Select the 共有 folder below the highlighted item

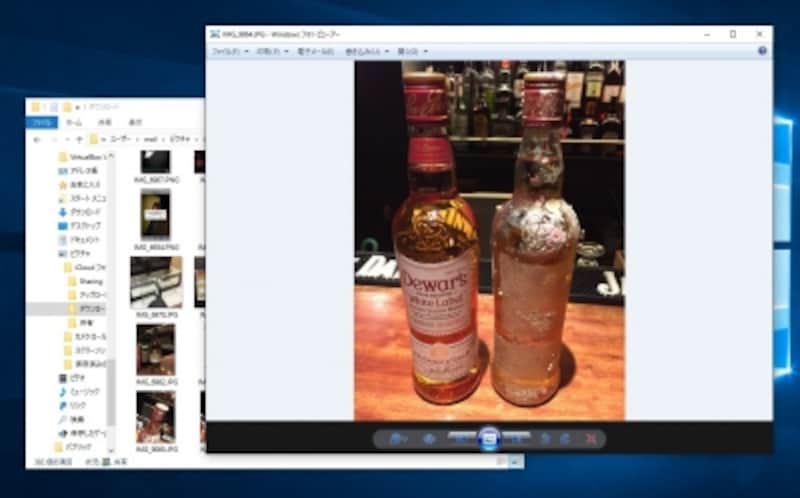pos(79,323)
